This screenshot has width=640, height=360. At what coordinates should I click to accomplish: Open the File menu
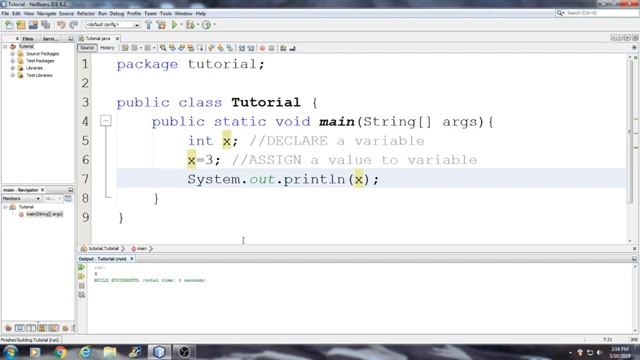tap(5, 13)
